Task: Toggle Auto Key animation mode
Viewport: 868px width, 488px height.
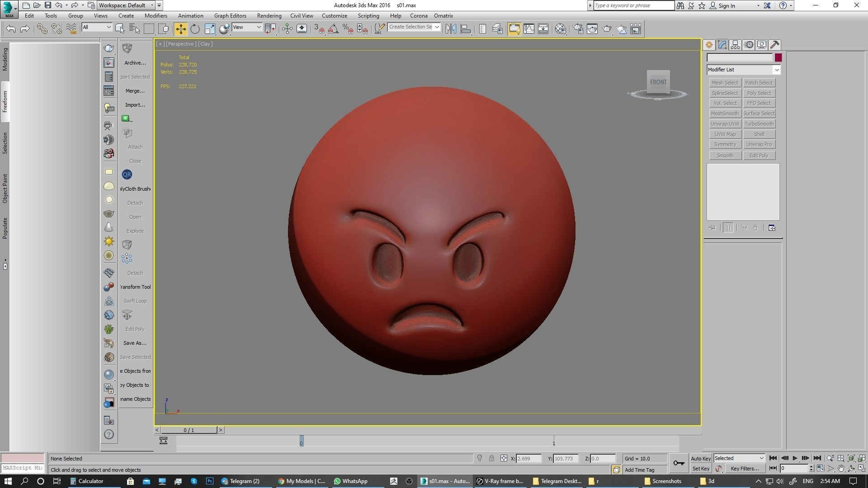Action: coord(701,458)
